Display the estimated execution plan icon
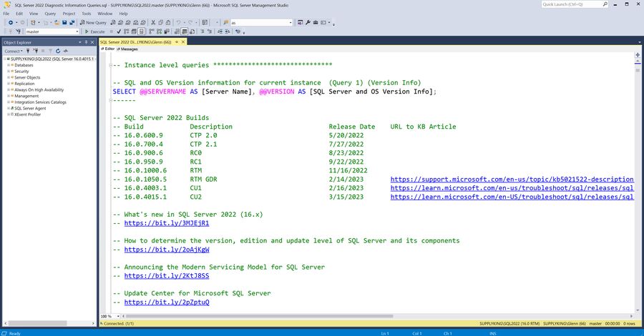Screen dimensions: 644x336 coord(126,31)
